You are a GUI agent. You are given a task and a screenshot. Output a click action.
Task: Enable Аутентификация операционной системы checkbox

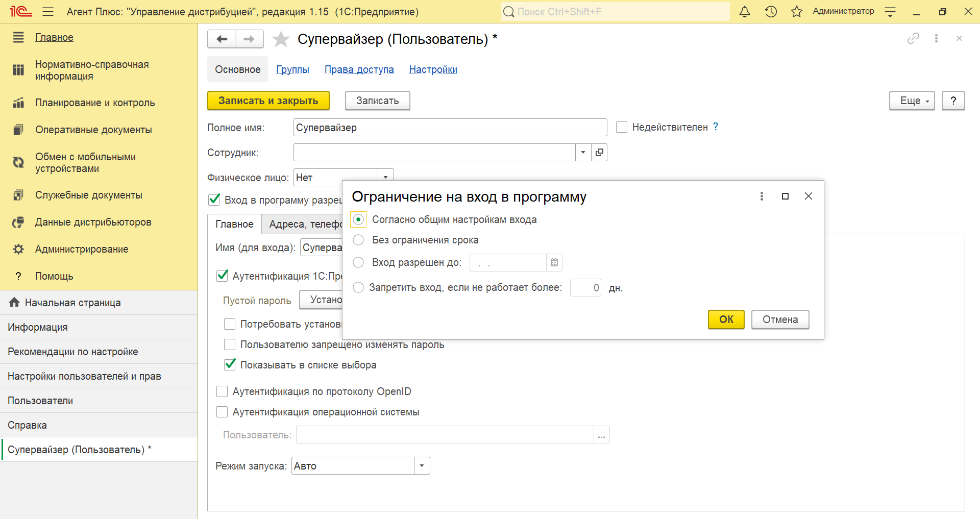point(222,412)
